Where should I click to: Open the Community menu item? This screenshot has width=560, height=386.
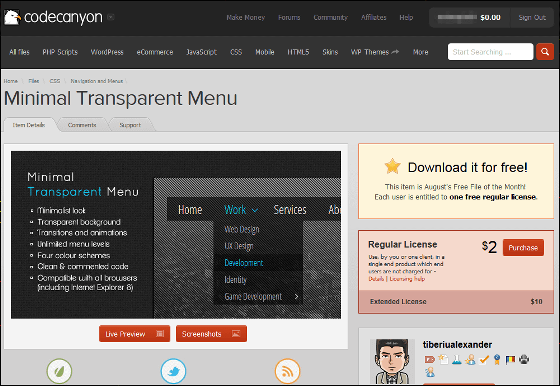[331, 17]
